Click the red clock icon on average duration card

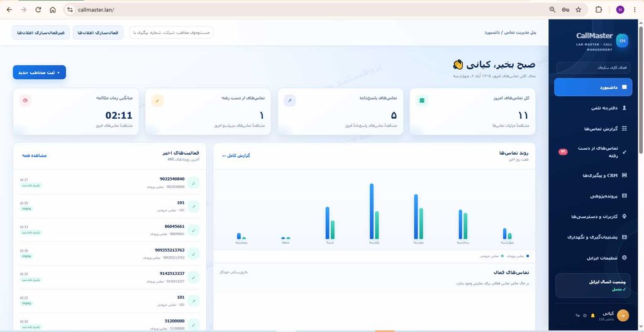[25, 100]
